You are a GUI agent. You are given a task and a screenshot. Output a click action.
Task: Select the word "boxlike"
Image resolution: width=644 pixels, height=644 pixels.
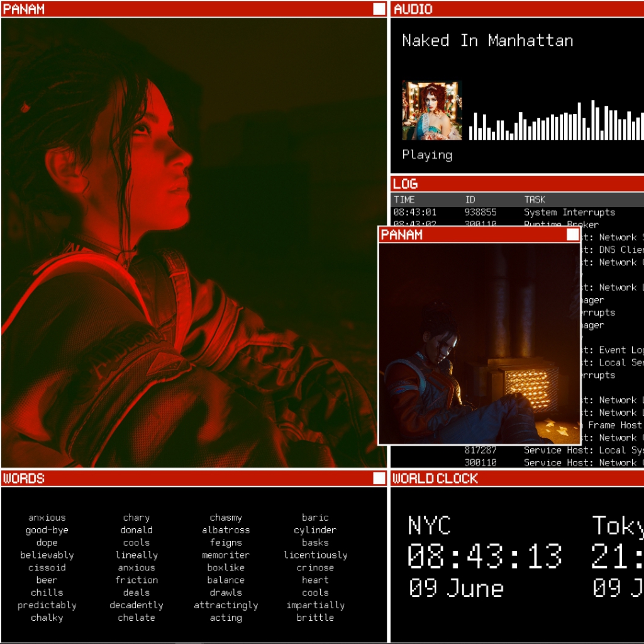point(226,568)
